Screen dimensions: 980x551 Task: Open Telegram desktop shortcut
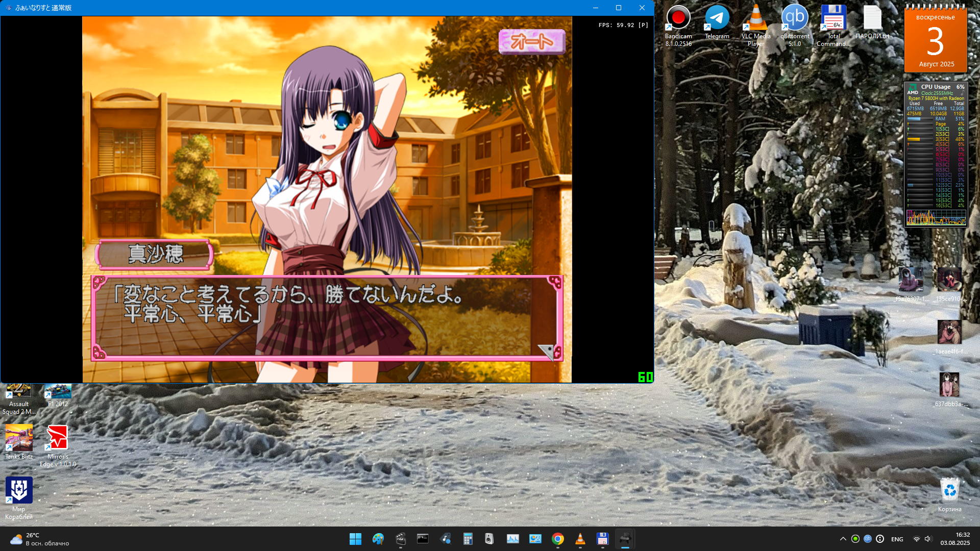coord(717,22)
